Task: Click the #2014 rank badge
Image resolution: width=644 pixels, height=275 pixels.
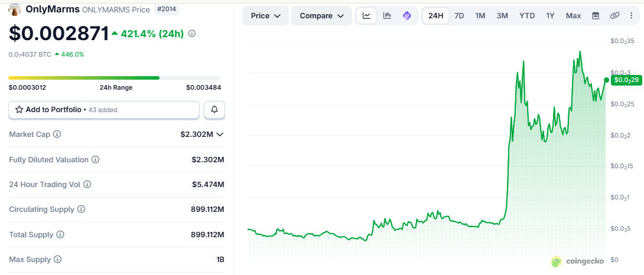Action: (x=167, y=9)
